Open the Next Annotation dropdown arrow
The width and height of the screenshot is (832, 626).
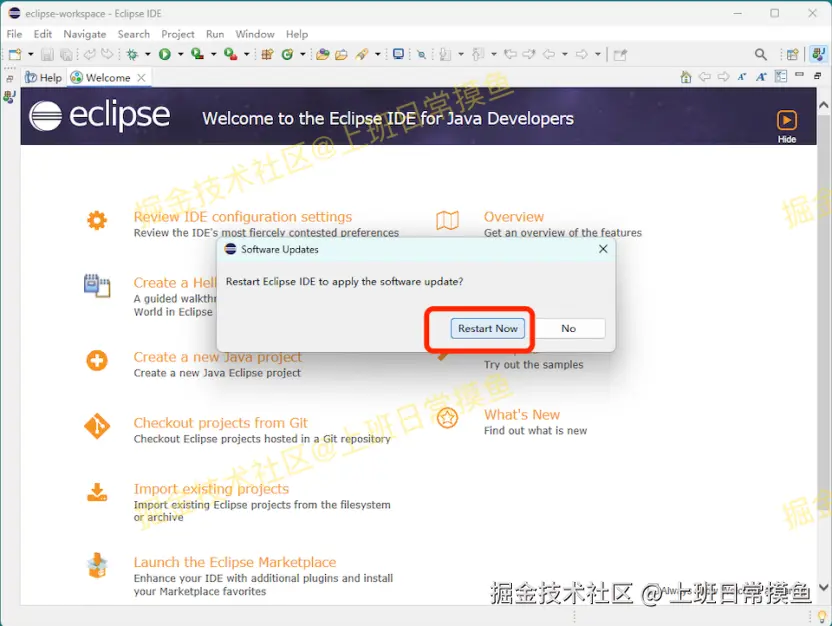[x=461, y=54]
